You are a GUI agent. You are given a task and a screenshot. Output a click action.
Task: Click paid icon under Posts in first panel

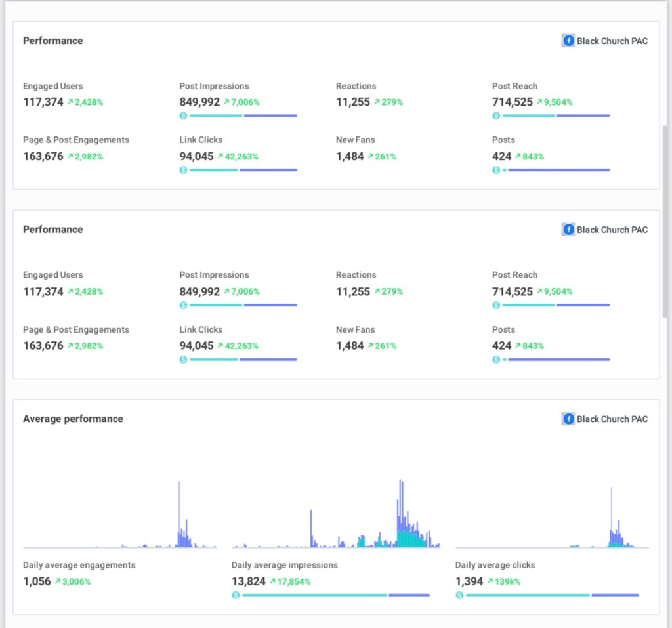click(x=496, y=170)
